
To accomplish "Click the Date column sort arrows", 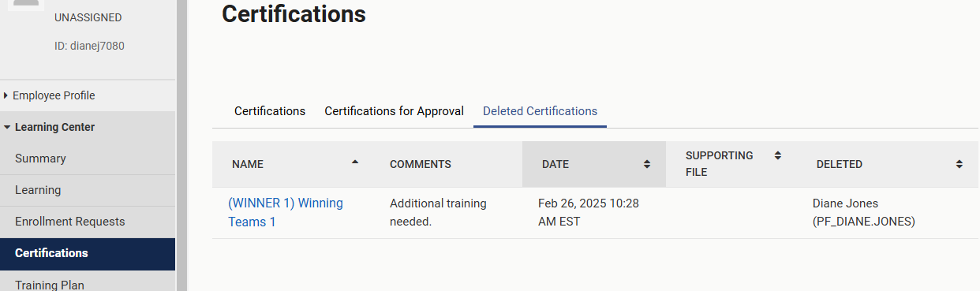I will [647, 164].
